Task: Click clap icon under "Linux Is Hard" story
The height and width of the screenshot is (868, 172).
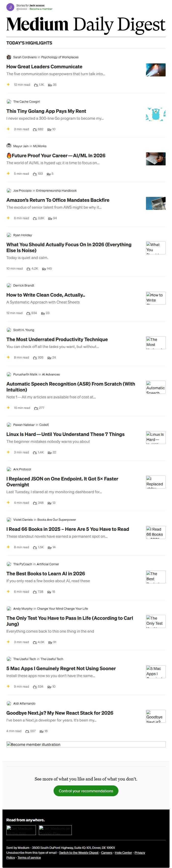Action: point(35,453)
